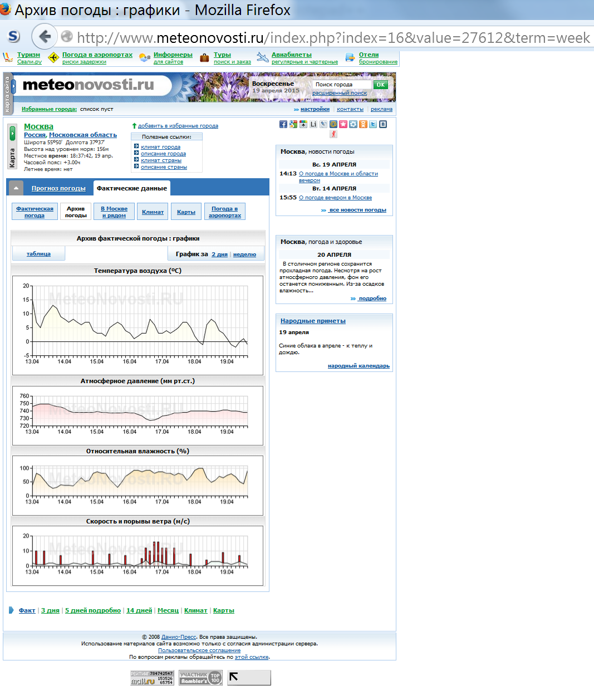
Task: Click the Firefox back arrow button
Action: (x=44, y=37)
